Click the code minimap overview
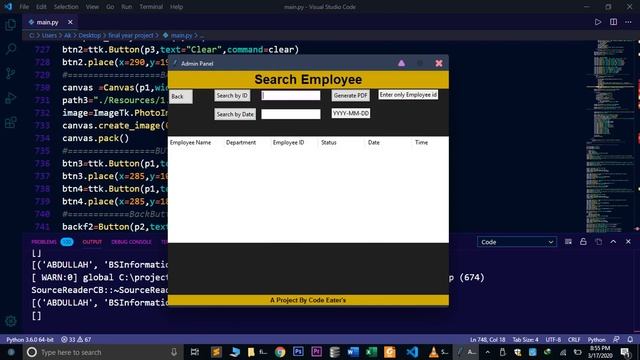 click(611, 136)
